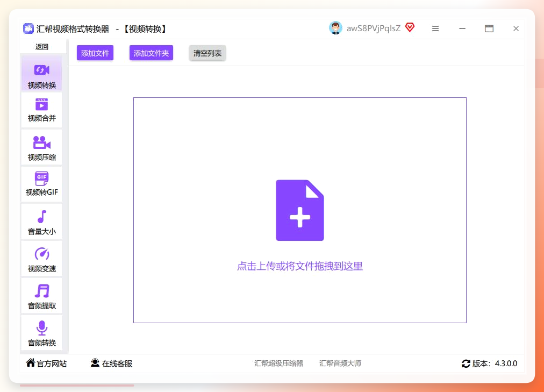This screenshot has width=544, height=392.
Task: Open the 官方网站 link
Action: 46,363
